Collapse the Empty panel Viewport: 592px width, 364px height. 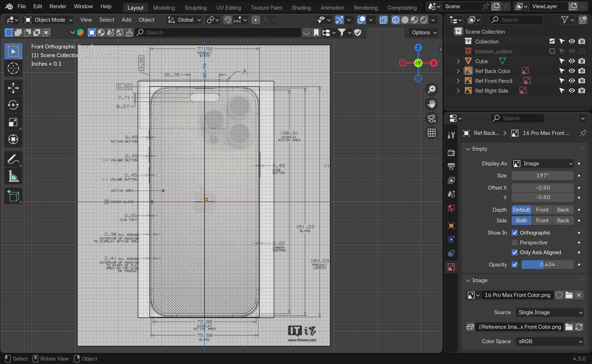coord(468,149)
